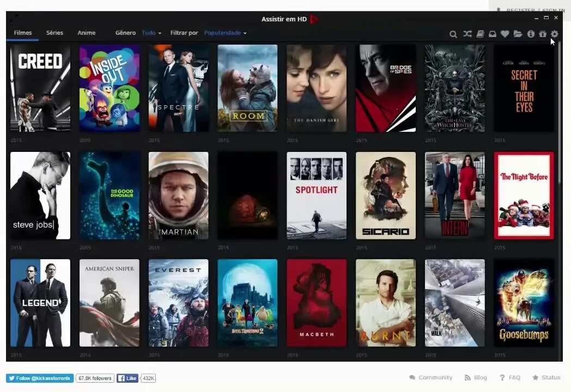Viewport: 571px width, 392px height.
Task: Click the Assistir em HD title text
Action: point(284,19)
